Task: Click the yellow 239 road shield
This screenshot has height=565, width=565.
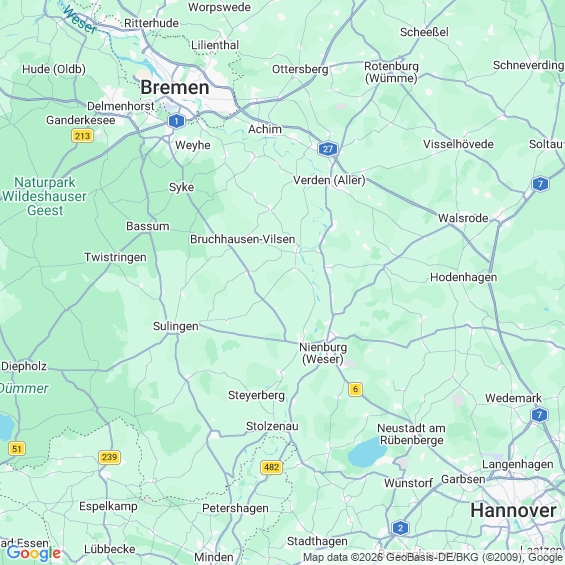Action: tap(109, 457)
